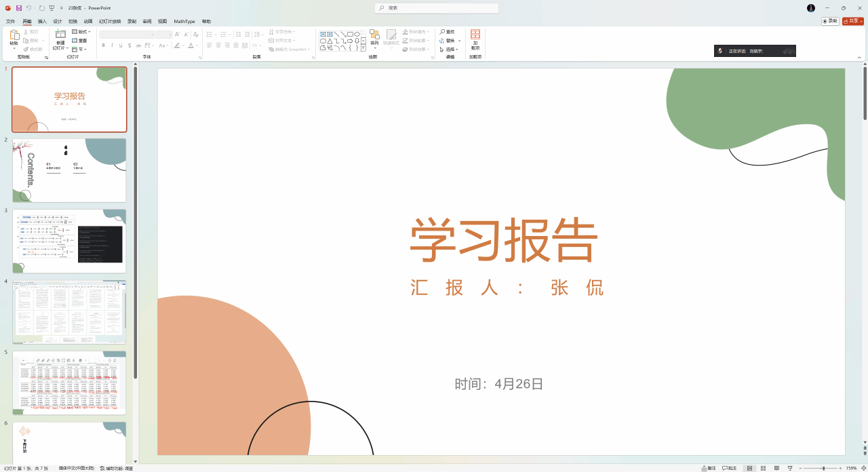Click the Redo arrow in the quick access toolbar

pyautogui.click(x=42, y=8)
